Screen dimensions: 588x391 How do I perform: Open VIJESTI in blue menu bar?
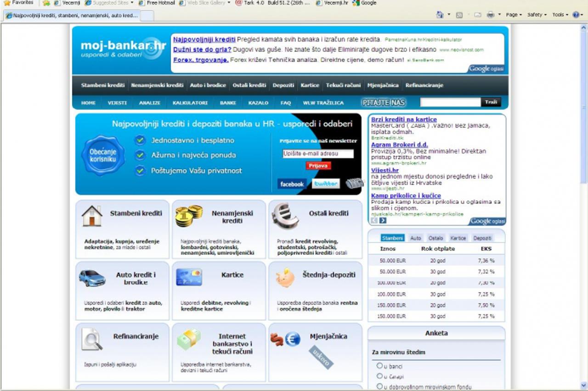tap(117, 103)
